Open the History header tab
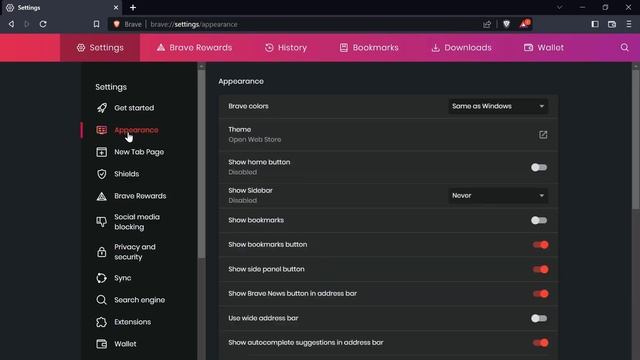The image size is (640, 360). pos(286,48)
